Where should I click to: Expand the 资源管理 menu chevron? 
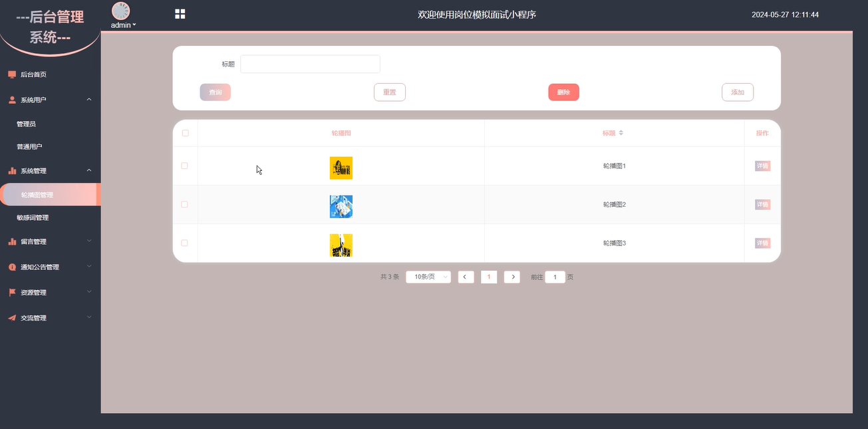pos(89,292)
